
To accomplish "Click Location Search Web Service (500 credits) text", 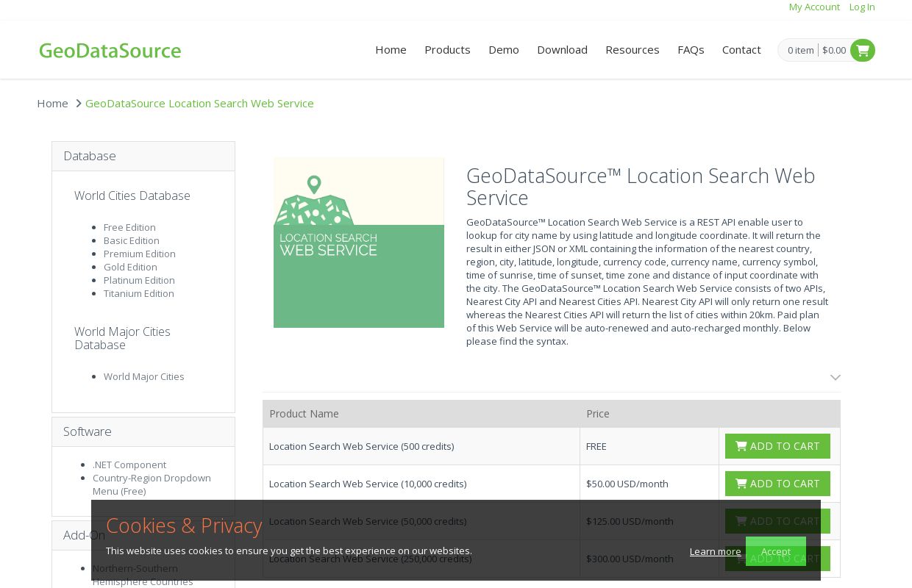I will pos(361,446).
